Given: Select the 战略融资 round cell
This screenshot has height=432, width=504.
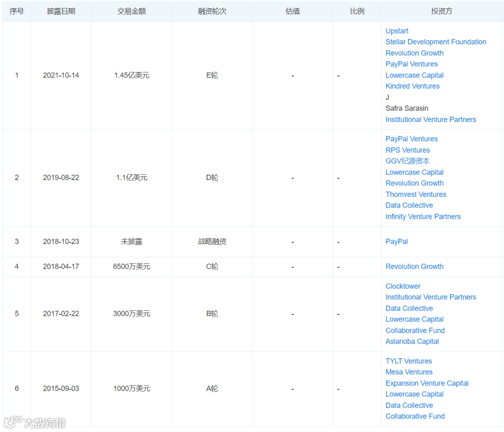Looking at the screenshot, I should click(x=212, y=242).
